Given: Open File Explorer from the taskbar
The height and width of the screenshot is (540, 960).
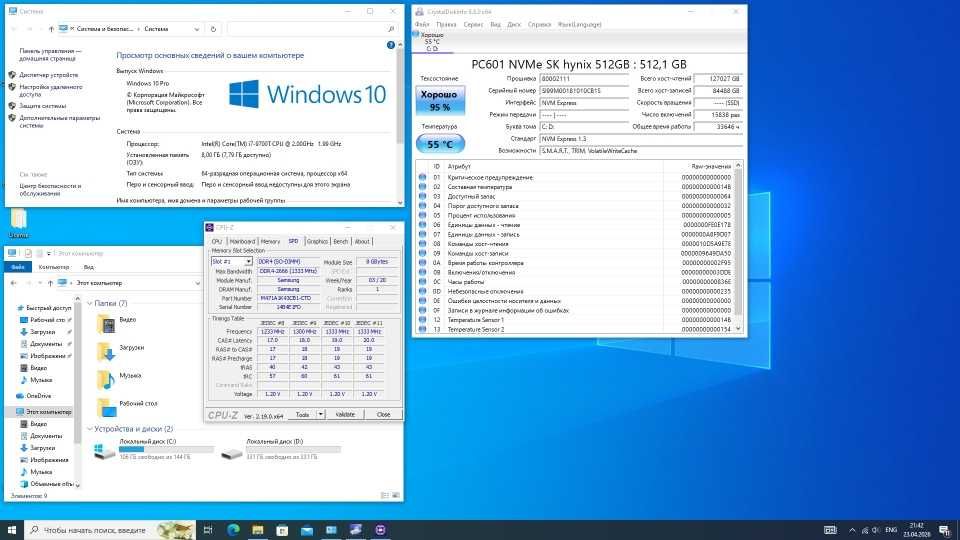Looking at the screenshot, I should 258,530.
